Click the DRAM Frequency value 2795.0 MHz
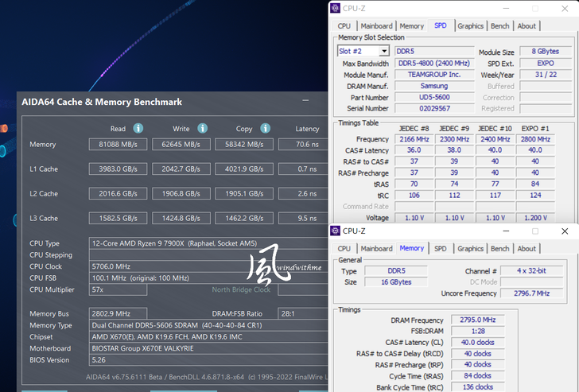 click(477, 320)
